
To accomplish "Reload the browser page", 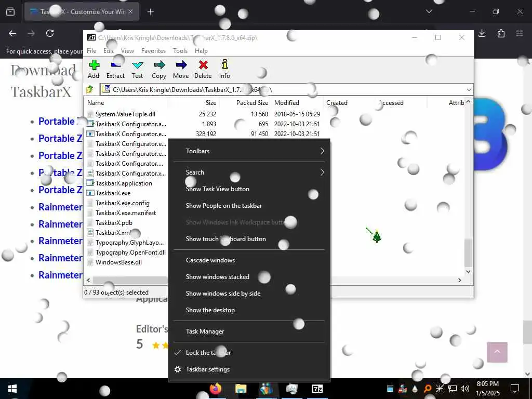I will coord(50,33).
